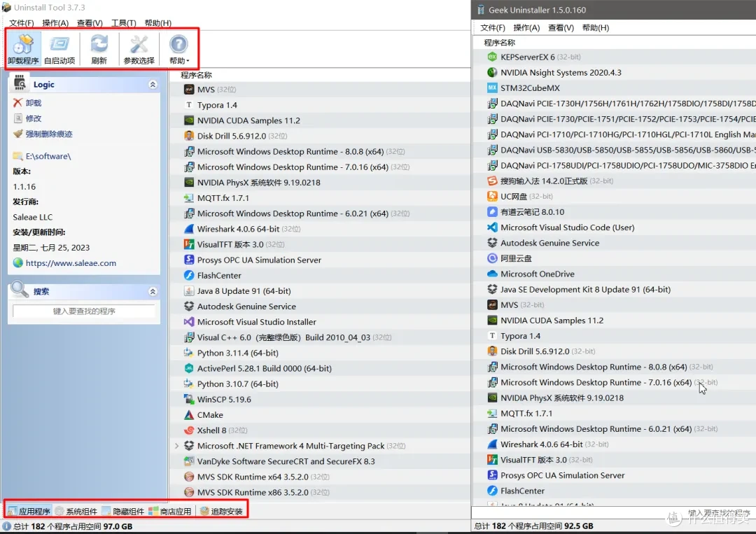The height and width of the screenshot is (534, 756).
Task: Select NVIDIA Nsight Systems 2020.4.3 icon
Action: (492, 72)
